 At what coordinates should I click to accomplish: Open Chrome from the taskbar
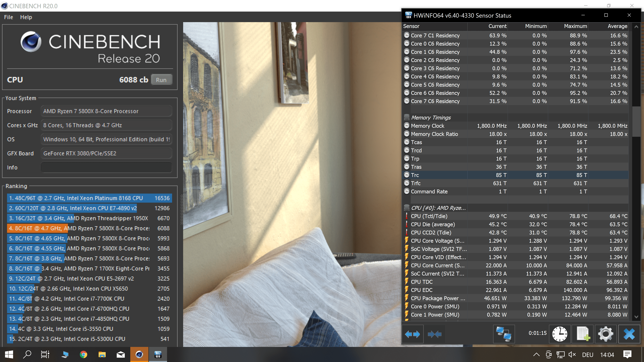coord(84,354)
